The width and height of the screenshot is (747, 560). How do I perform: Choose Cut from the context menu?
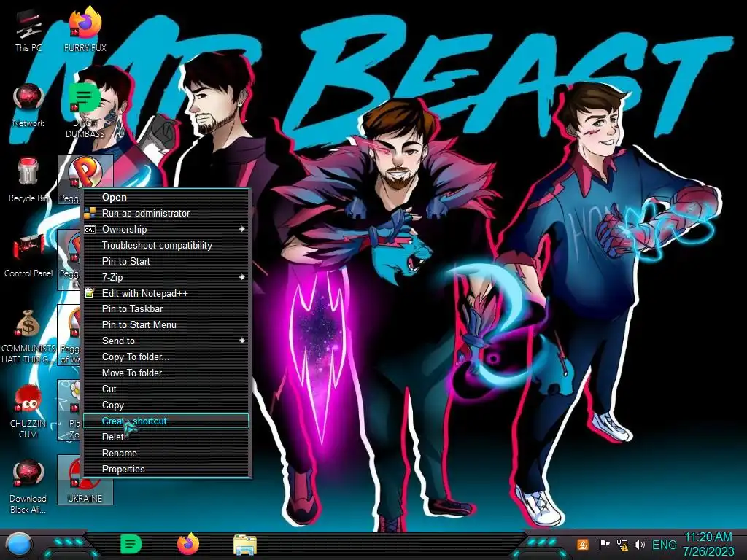point(166,389)
